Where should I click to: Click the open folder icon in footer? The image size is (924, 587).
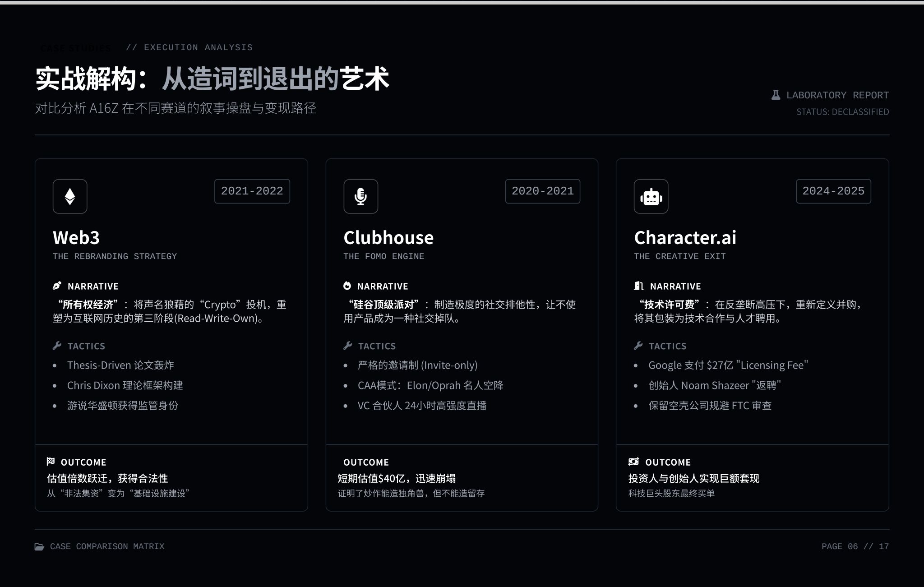click(x=40, y=546)
